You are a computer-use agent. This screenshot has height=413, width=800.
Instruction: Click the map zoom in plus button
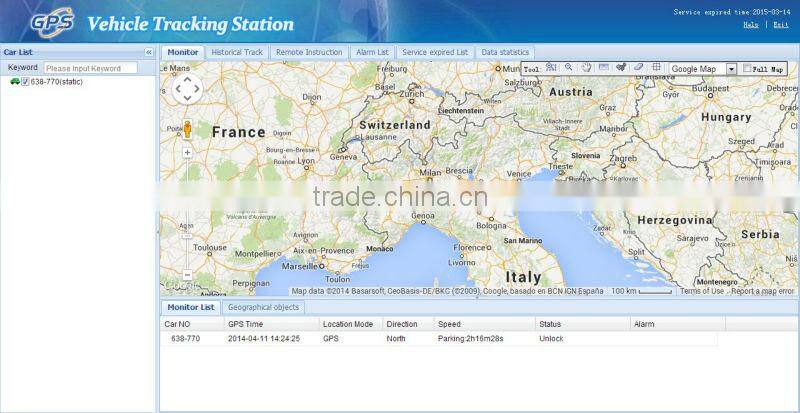[x=187, y=152]
